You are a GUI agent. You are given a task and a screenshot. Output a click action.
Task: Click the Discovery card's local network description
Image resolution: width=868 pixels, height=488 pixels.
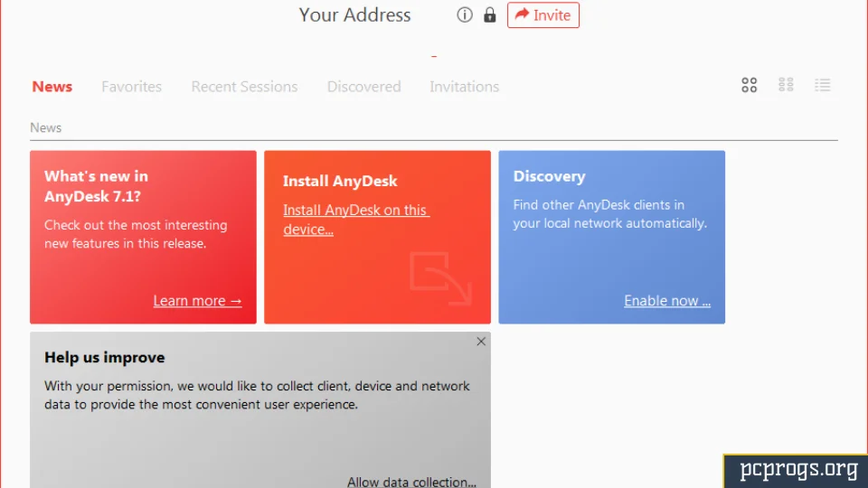(609, 214)
